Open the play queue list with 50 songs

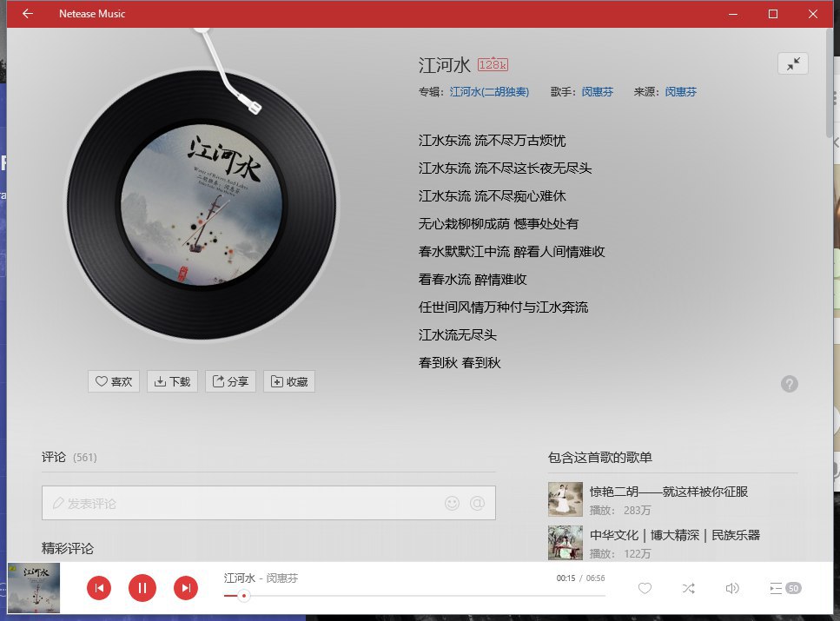point(784,588)
